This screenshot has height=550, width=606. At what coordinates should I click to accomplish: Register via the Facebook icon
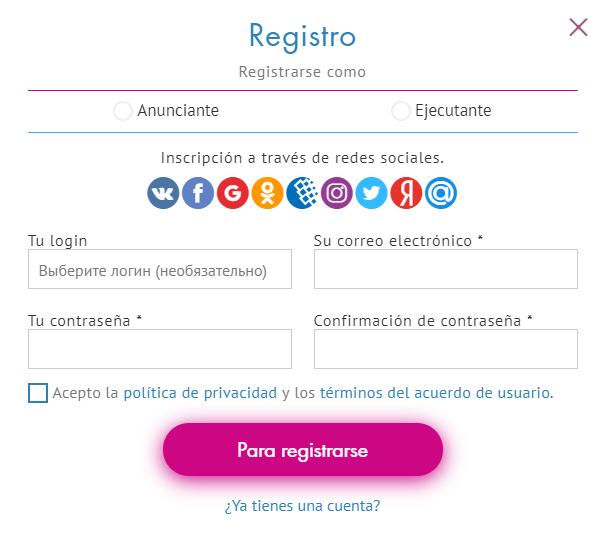click(x=198, y=192)
